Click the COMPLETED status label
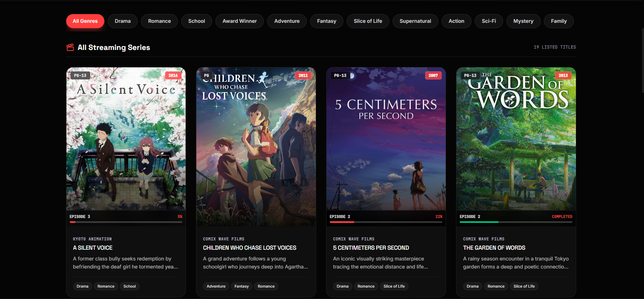This screenshot has height=299, width=644. click(562, 217)
